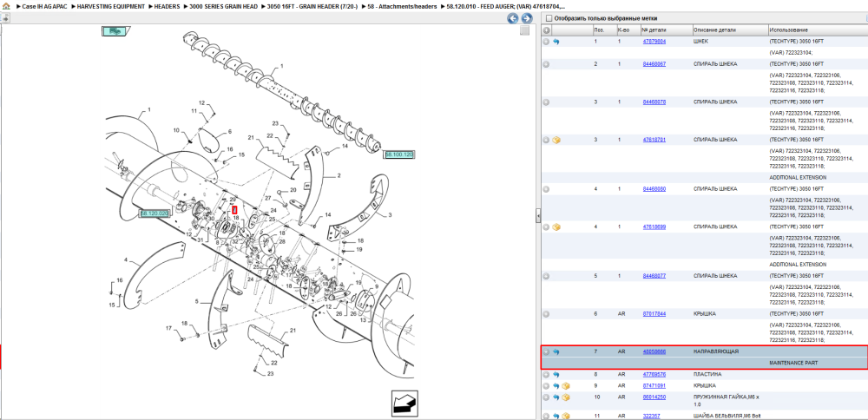Open part number 322357 link
The width and height of the screenshot is (868, 420).
point(651,416)
